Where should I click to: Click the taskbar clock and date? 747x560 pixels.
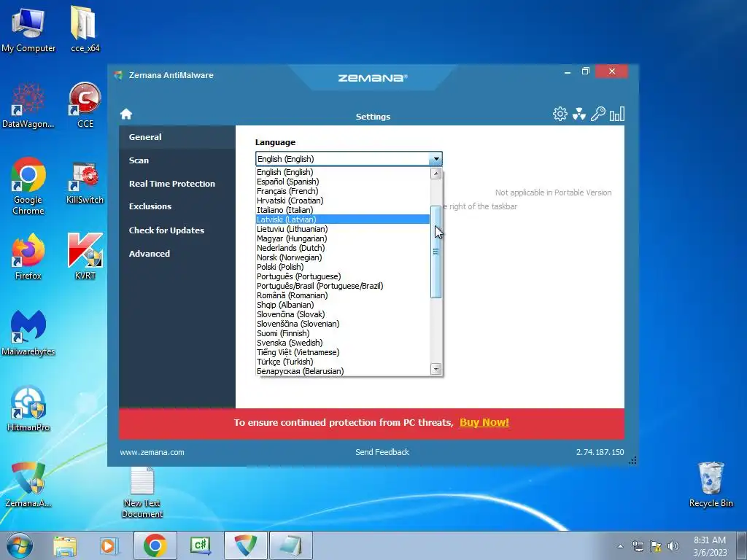(x=710, y=546)
